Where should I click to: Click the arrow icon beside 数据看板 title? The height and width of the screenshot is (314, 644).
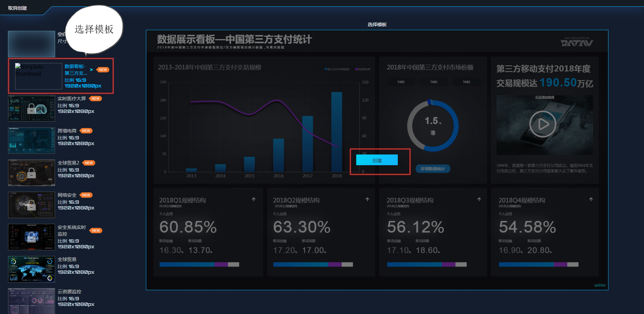(91, 70)
